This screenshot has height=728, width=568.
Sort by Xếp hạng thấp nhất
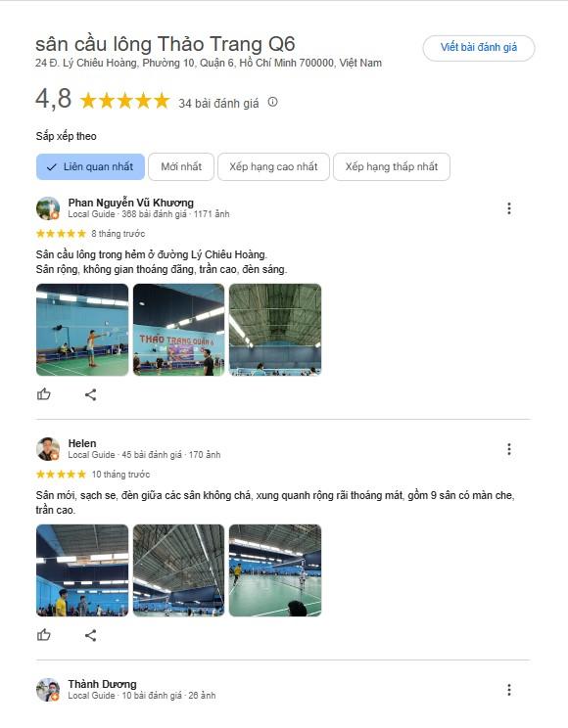(x=392, y=166)
